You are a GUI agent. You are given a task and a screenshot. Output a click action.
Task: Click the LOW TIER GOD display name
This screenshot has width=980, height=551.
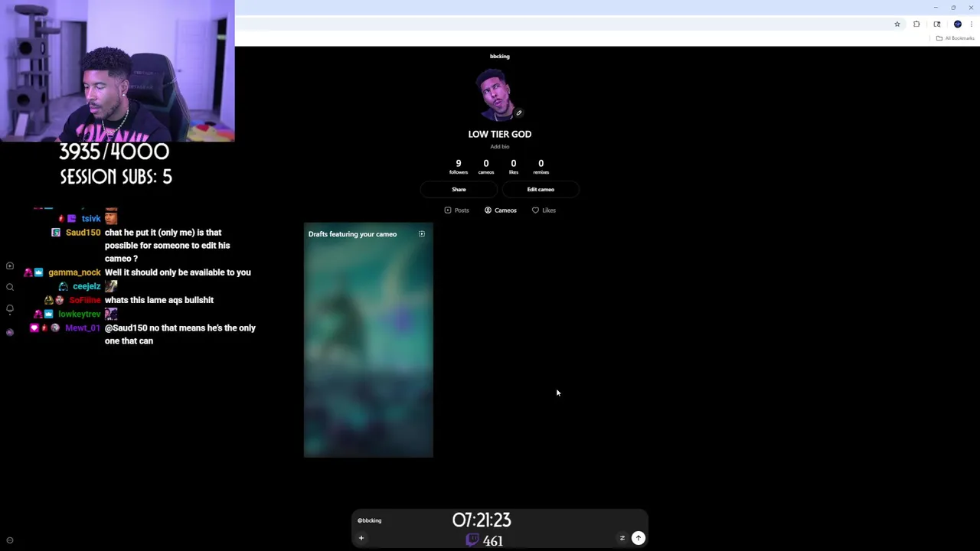coord(500,134)
